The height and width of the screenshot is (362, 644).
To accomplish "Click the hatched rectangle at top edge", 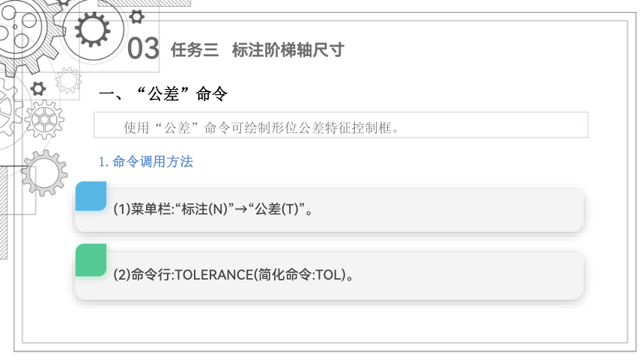I will pos(145,3).
